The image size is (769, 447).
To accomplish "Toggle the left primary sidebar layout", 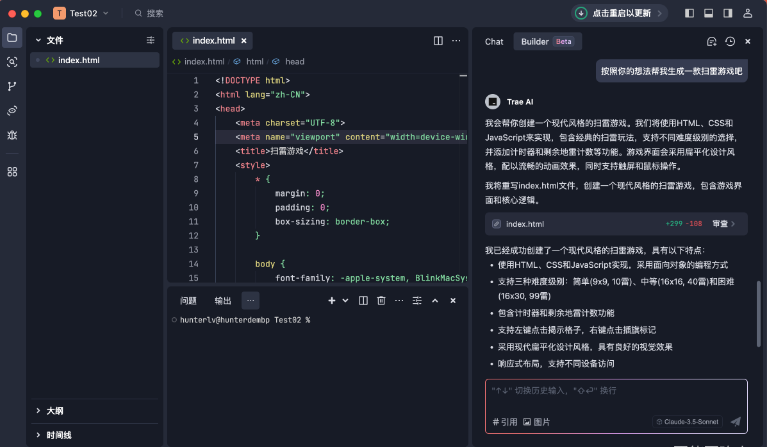I will (x=689, y=13).
